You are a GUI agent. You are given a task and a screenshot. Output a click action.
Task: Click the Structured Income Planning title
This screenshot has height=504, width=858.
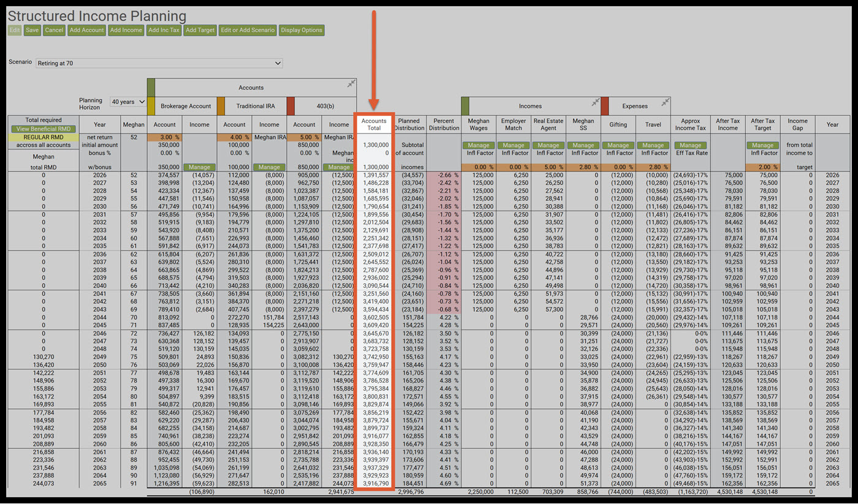pos(97,16)
